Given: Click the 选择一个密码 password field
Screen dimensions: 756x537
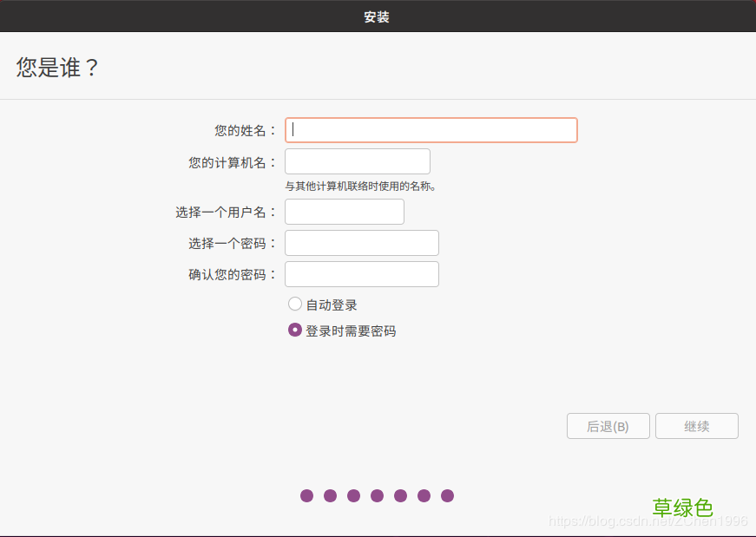Looking at the screenshot, I should click(361, 242).
